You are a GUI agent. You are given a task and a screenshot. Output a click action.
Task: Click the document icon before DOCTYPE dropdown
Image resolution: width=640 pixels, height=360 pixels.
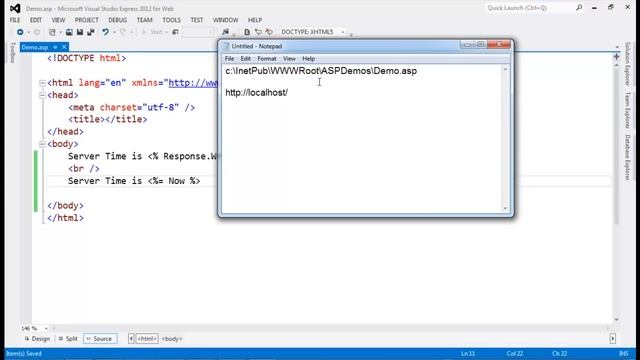coord(247,32)
